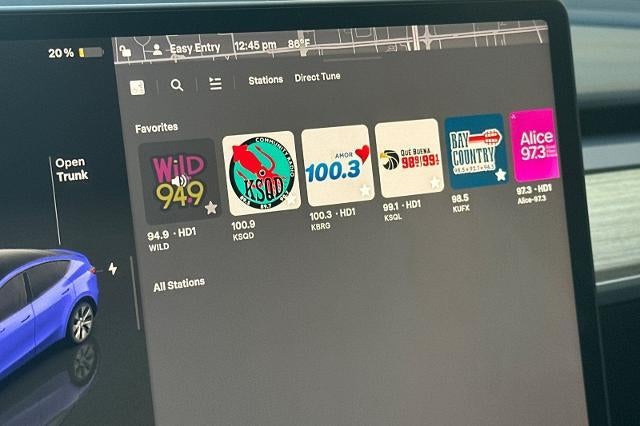This screenshot has height=426, width=640.
Task: Switch to the Stations tab
Action: coord(266,80)
